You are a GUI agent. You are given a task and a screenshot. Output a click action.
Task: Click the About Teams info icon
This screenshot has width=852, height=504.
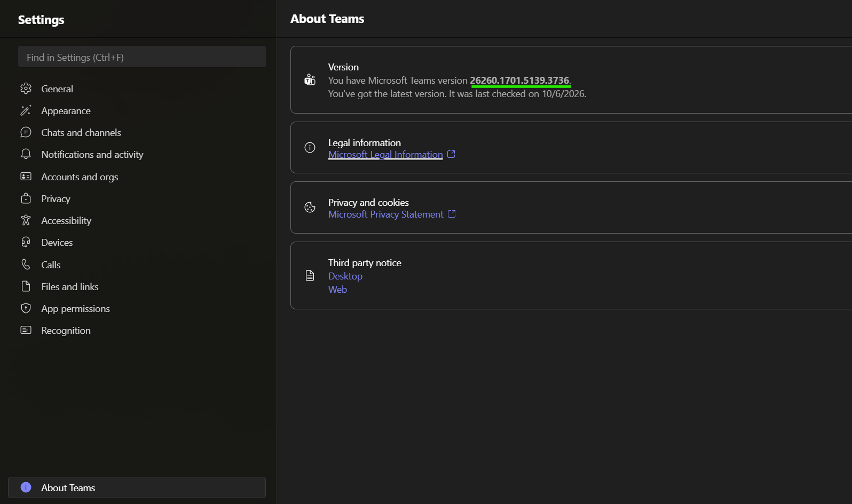(26, 487)
